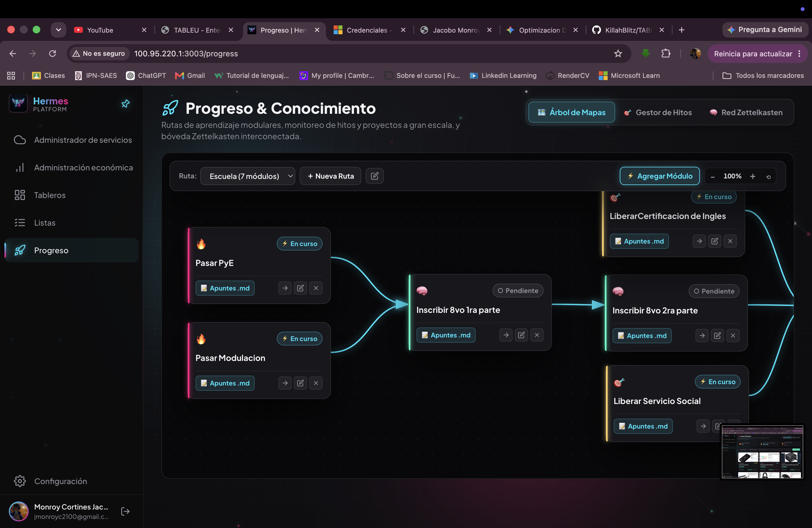Image resolution: width=812 pixels, height=528 pixels.
Task: Remove the Inscribir 8vo 1ra parte module
Action: pyautogui.click(x=537, y=335)
